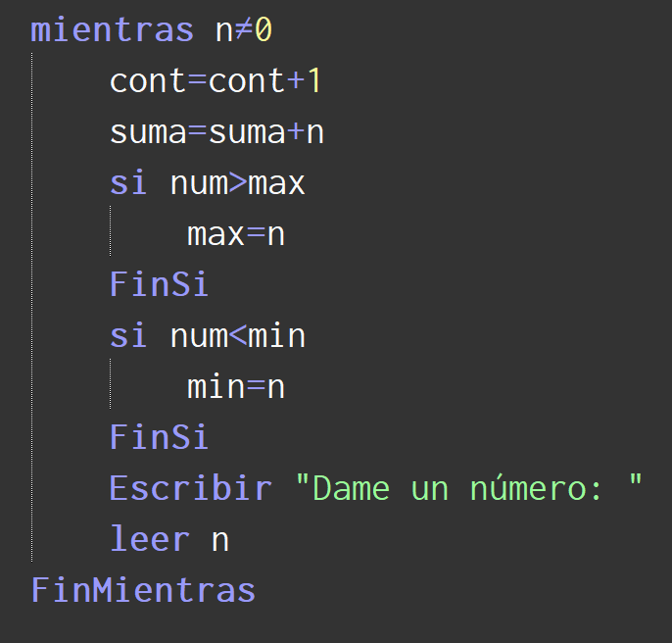Click the 'num<min' condition
Image resolution: width=672 pixels, height=643 pixels.
(x=237, y=336)
